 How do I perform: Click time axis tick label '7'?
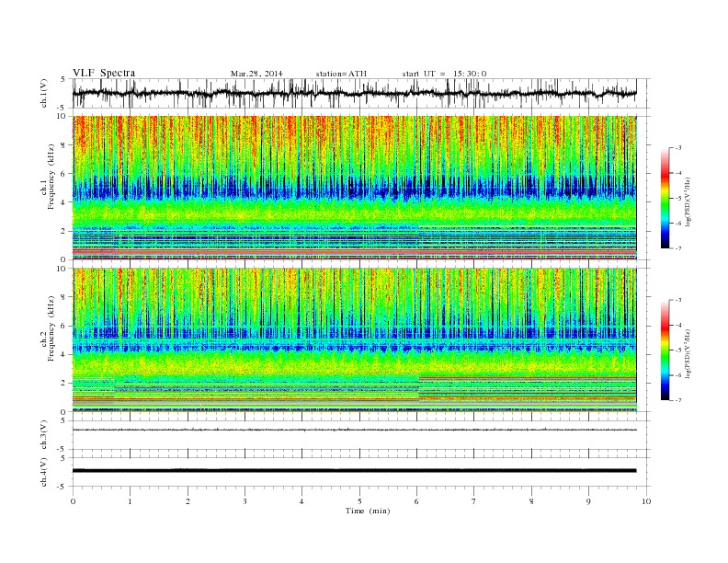(474, 501)
